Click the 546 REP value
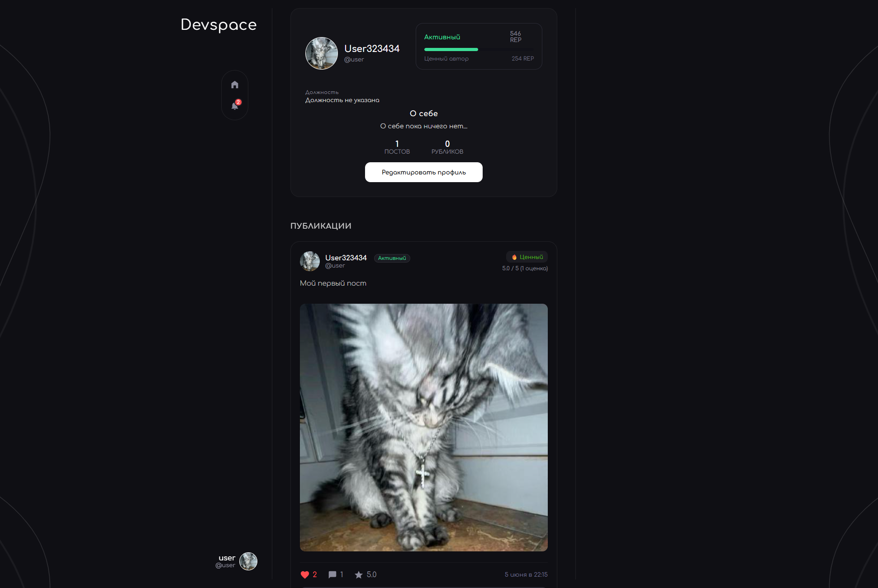 pyautogui.click(x=516, y=37)
